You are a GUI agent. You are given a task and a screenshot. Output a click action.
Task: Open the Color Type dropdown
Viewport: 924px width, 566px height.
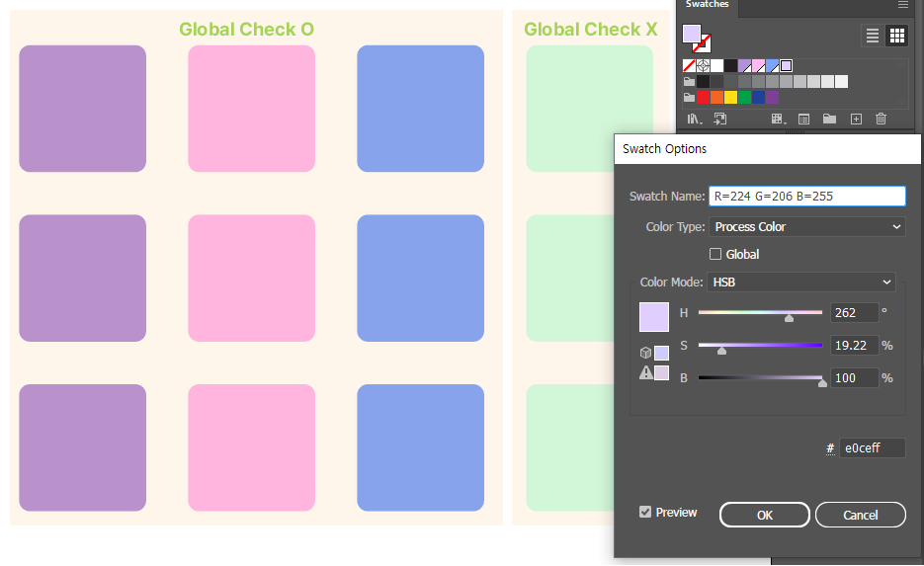click(x=806, y=227)
